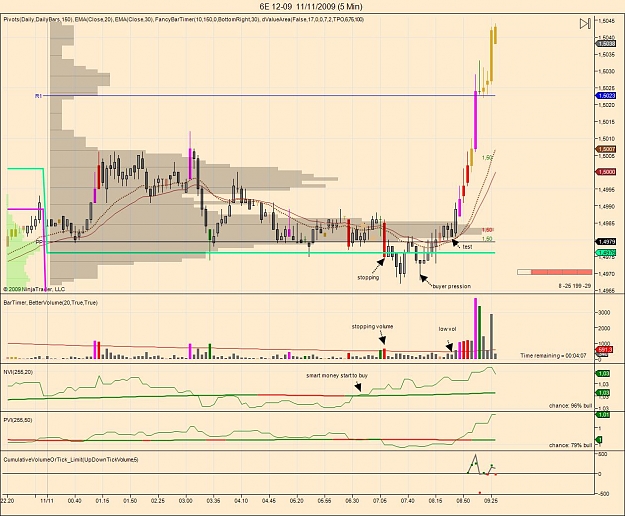This screenshot has width=625, height=516.
Task: Click the black 1.4979 price marker
Action: click(x=605, y=242)
